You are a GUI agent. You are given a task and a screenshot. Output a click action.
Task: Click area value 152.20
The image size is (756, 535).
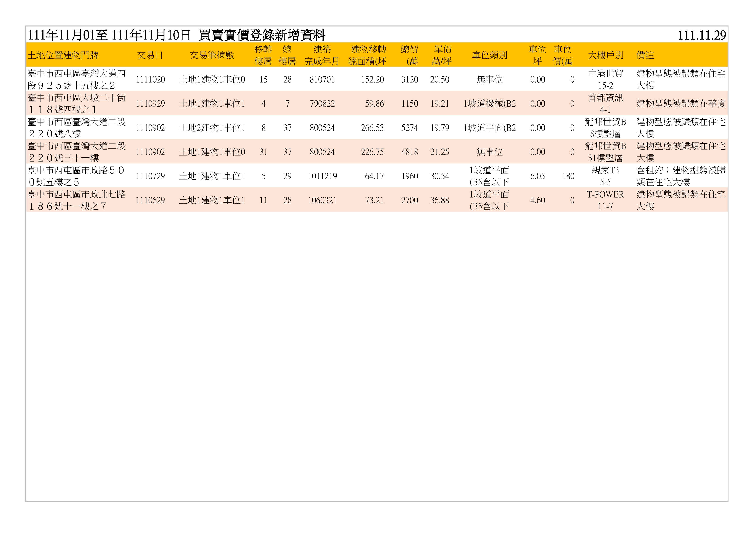tap(373, 79)
